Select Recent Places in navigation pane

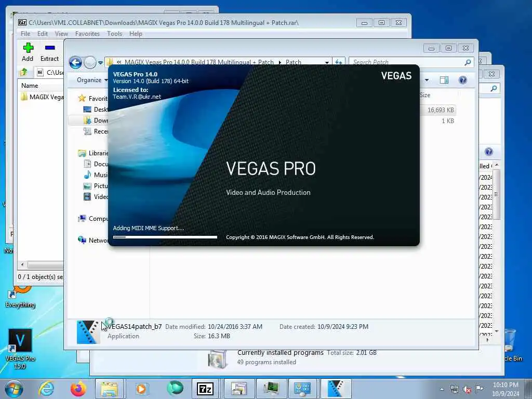pos(96,131)
